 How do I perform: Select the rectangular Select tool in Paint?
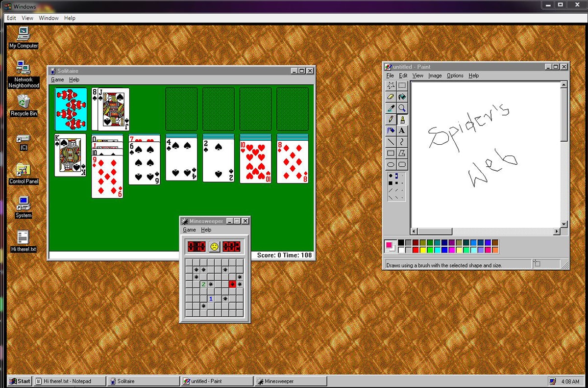coord(402,85)
